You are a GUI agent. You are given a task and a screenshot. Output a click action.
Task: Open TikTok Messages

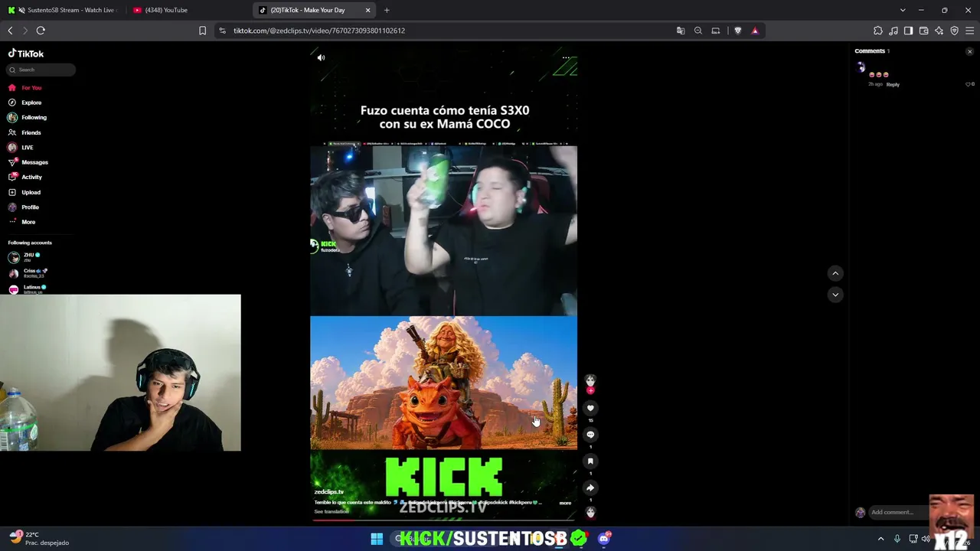click(28, 162)
